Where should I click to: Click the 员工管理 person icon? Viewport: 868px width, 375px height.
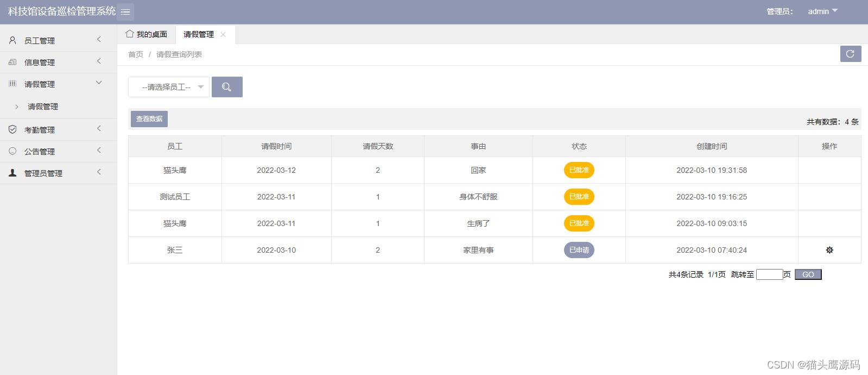pyautogui.click(x=12, y=40)
